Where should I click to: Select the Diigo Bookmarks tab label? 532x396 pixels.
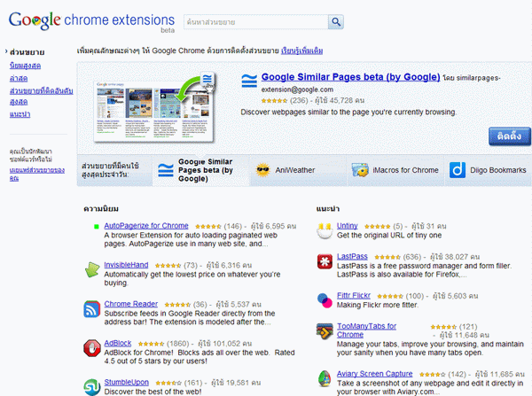(497, 170)
